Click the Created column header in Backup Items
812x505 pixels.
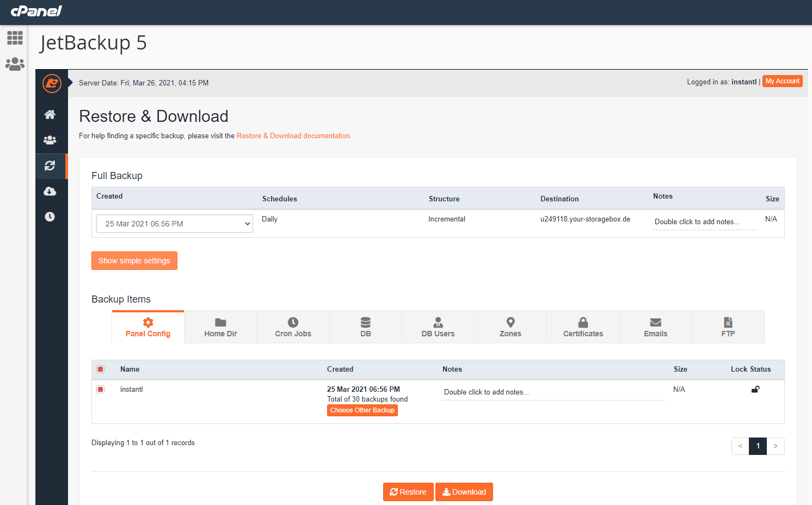[340, 369]
